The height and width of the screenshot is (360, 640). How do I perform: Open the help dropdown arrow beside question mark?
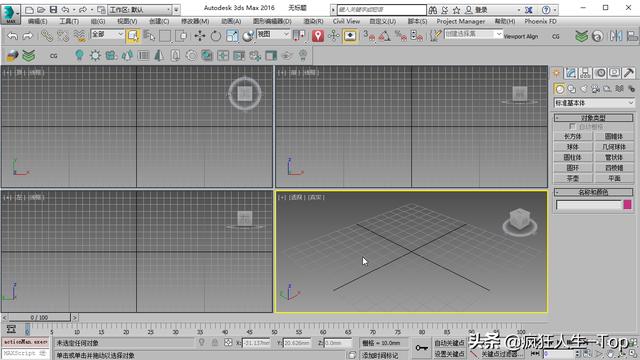[555, 9]
